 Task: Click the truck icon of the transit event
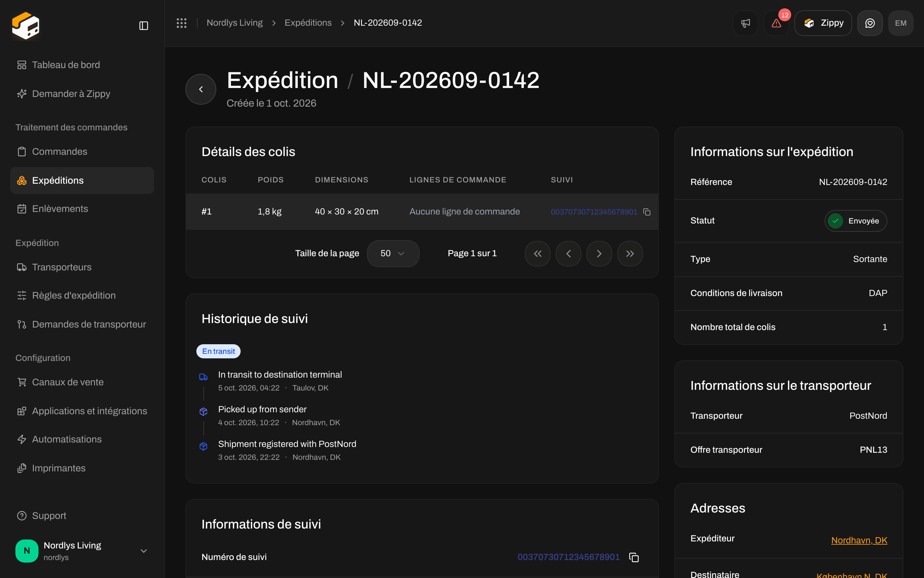(203, 377)
